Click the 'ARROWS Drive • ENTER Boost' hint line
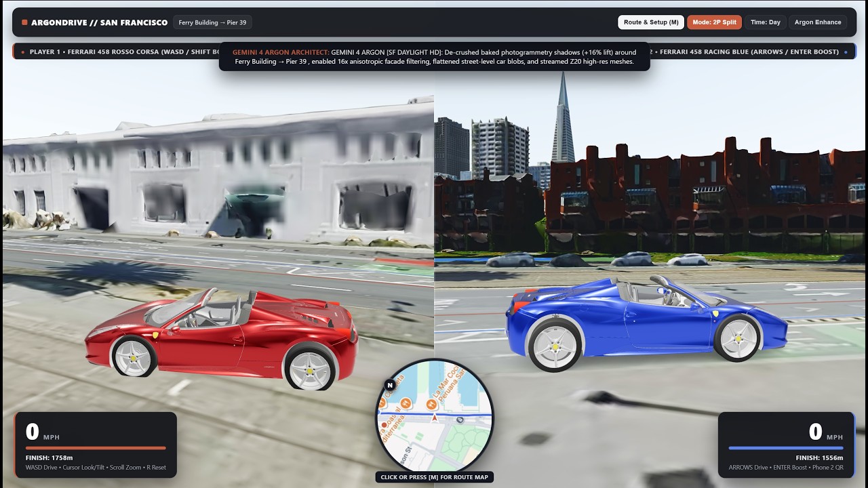The height and width of the screenshot is (488, 868). click(x=786, y=467)
